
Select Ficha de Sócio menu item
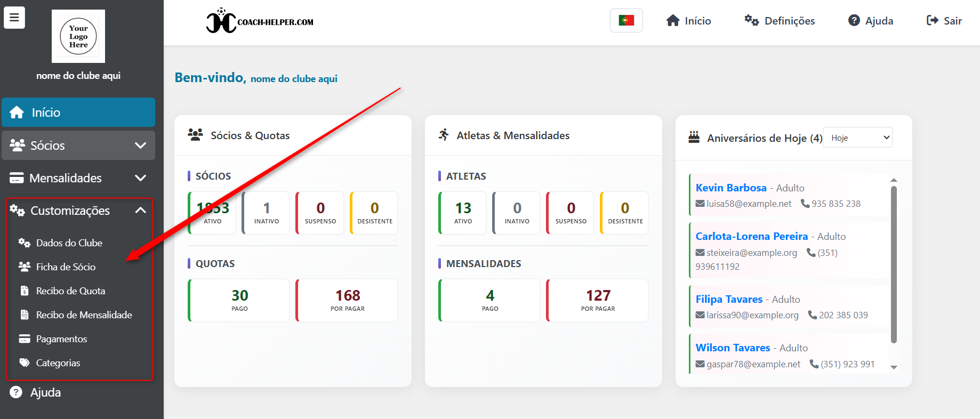pos(66,267)
